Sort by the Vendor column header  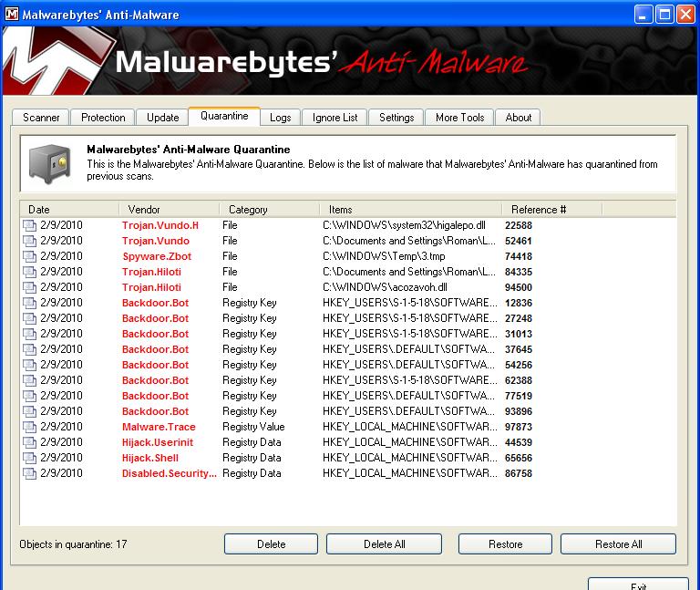click(x=170, y=210)
